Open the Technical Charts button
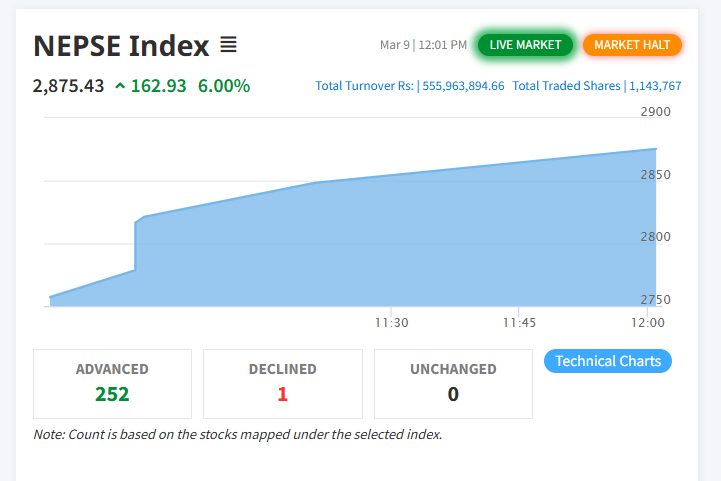Screen dimensions: 721x481 pos(607,361)
